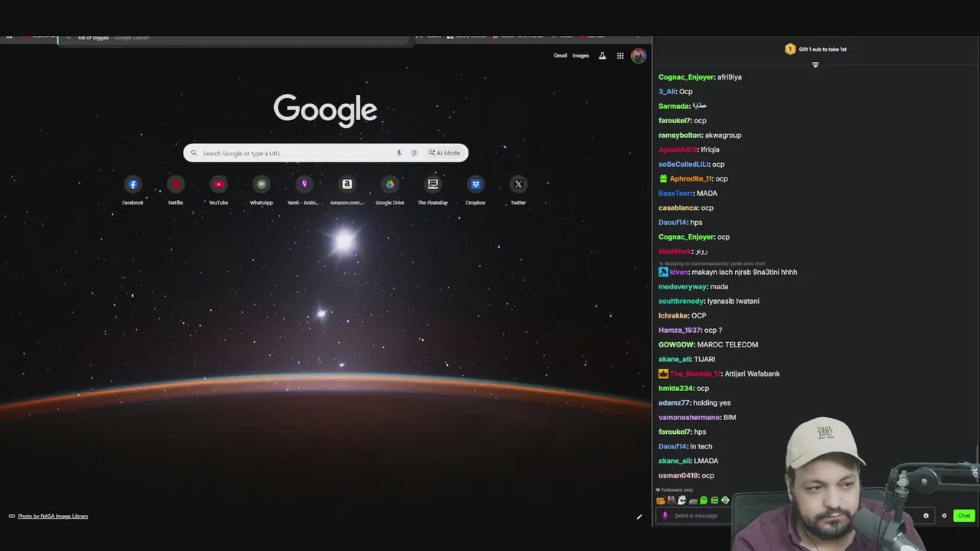This screenshot has width=980, height=551.
Task: Open the Google apps grid
Action: click(x=620, y=56)
